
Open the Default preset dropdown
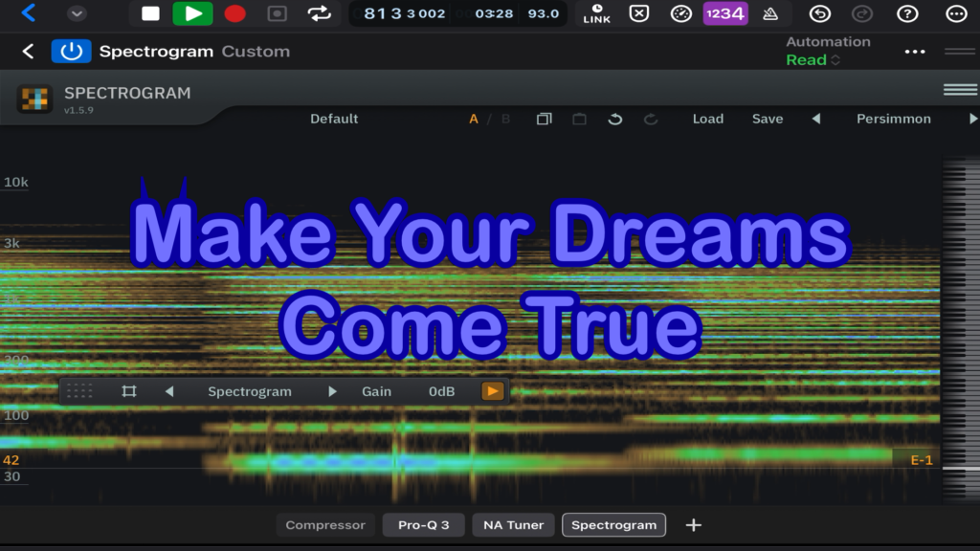pos(334,120)
